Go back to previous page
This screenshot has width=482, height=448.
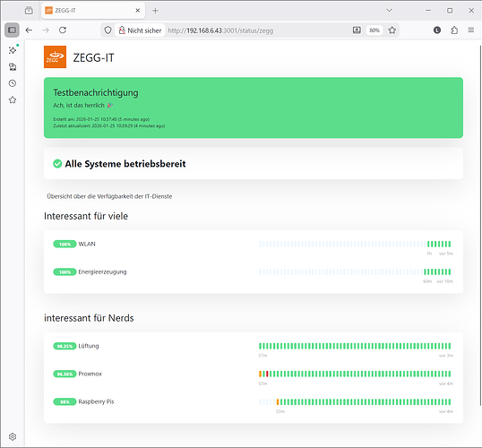coord(29,30)
